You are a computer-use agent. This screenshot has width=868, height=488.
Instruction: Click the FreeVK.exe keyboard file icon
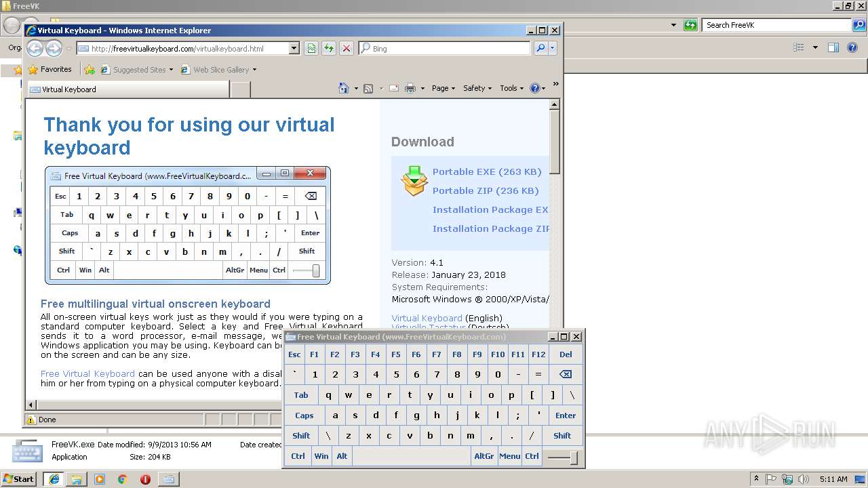(27, 451)
